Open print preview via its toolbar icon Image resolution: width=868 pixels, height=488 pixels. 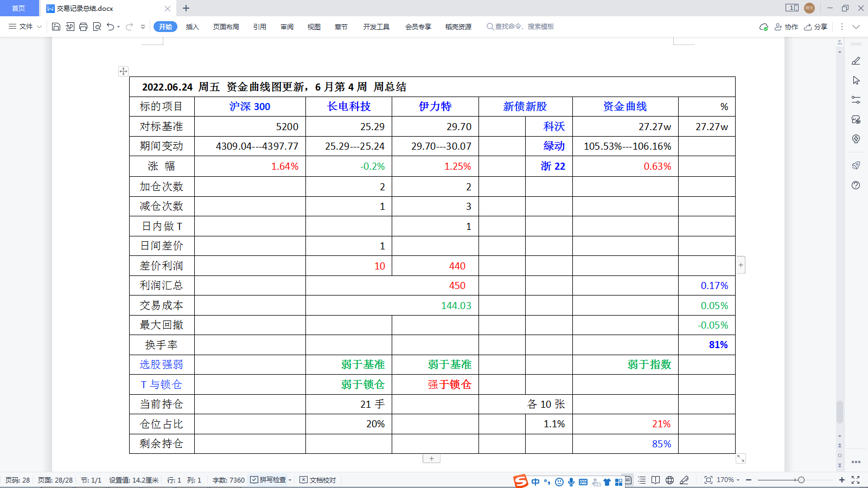click(97, 26)
